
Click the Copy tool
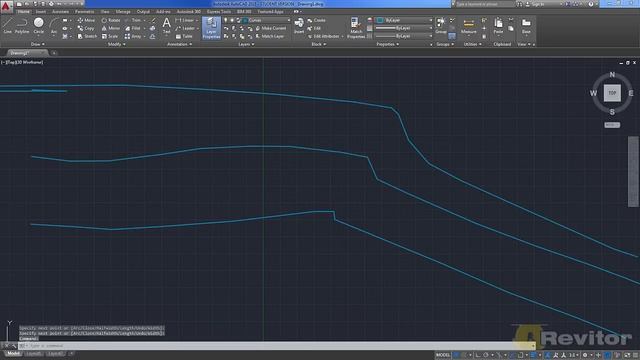tap(86, 28)
